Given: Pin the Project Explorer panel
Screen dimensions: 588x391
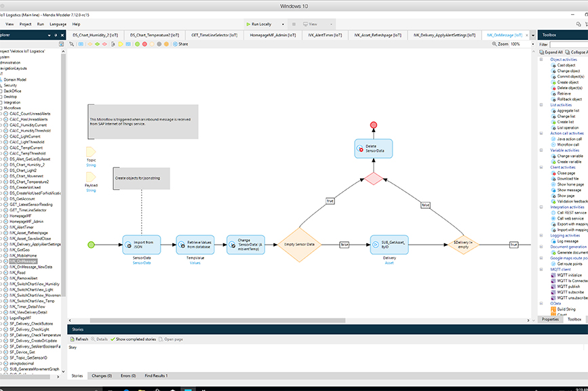Looking at the screenshot, I should [56, 35].
